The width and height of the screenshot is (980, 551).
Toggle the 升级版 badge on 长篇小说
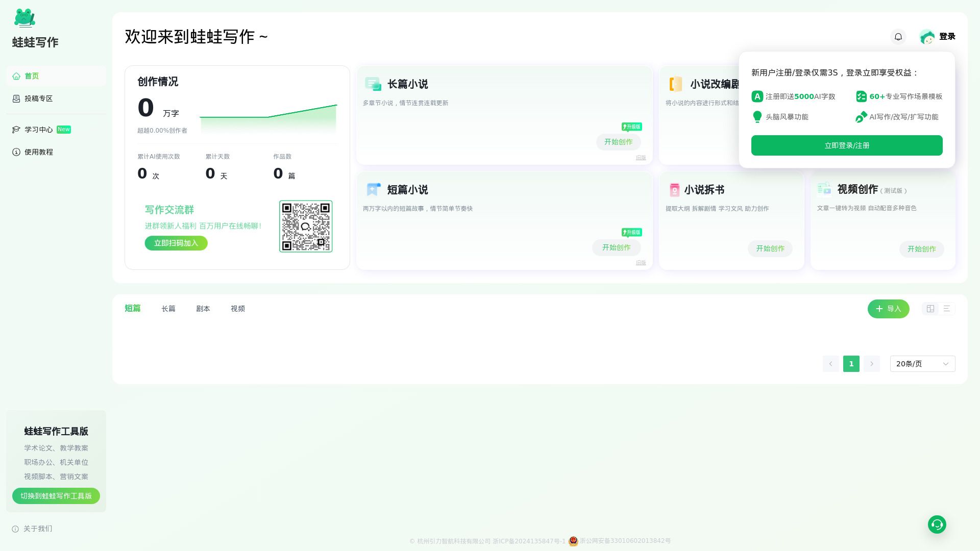click(632, 127)
